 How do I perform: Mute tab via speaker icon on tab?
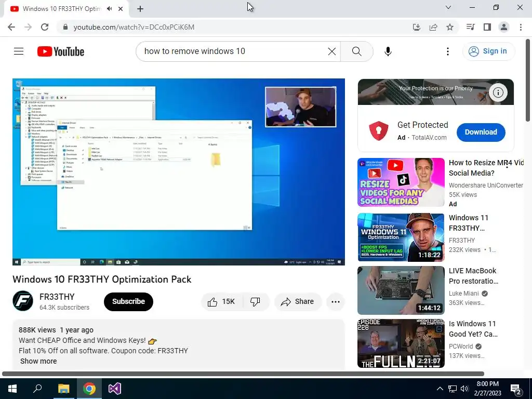click(x=110, y=9)
